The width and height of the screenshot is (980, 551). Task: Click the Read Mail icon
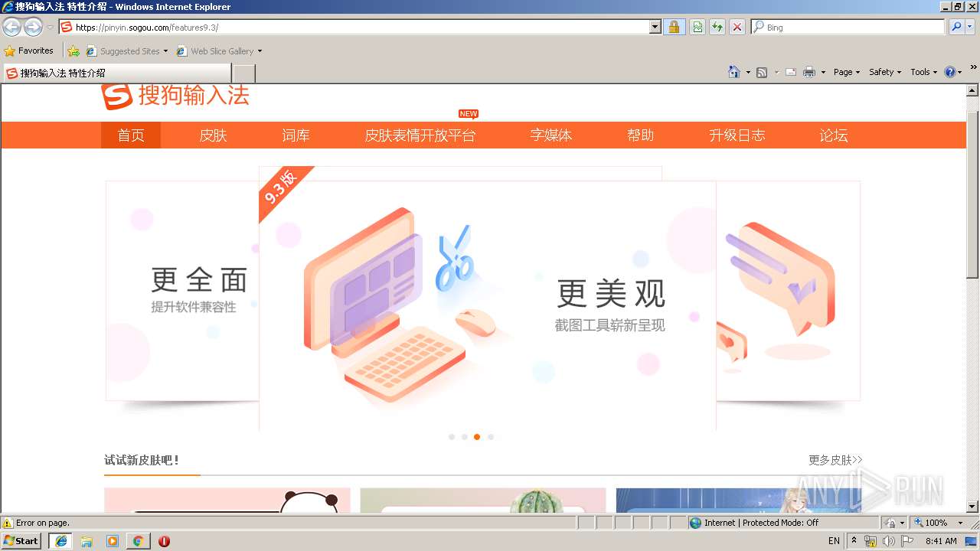791,72
